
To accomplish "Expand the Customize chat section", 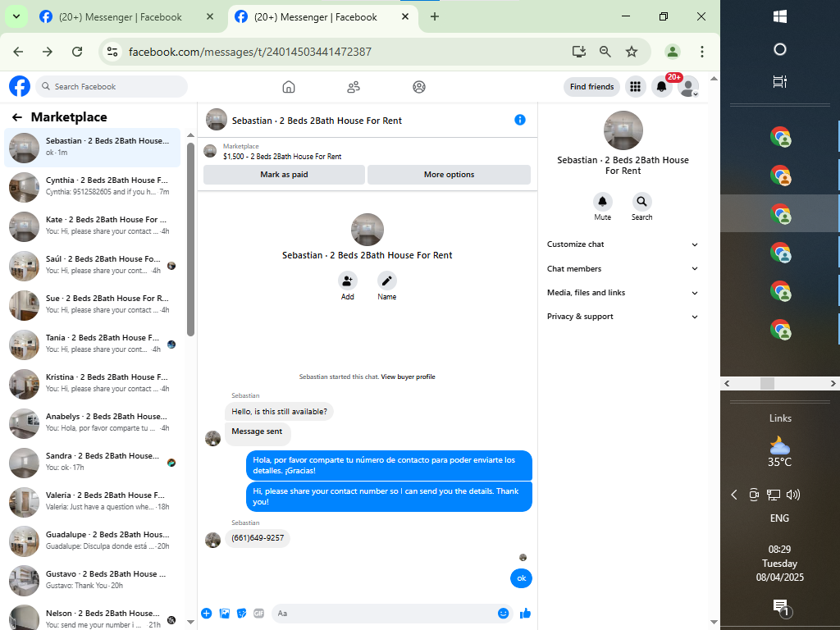I will click(623, 244).
